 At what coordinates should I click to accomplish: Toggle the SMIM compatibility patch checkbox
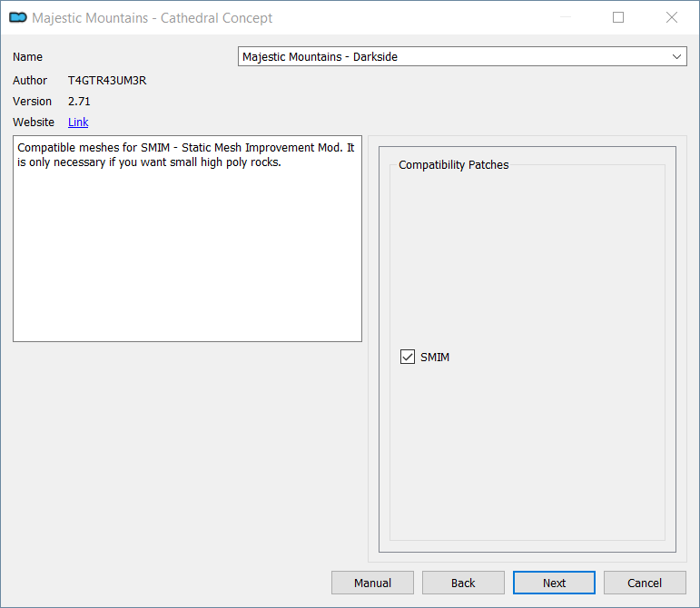point(407,357)
